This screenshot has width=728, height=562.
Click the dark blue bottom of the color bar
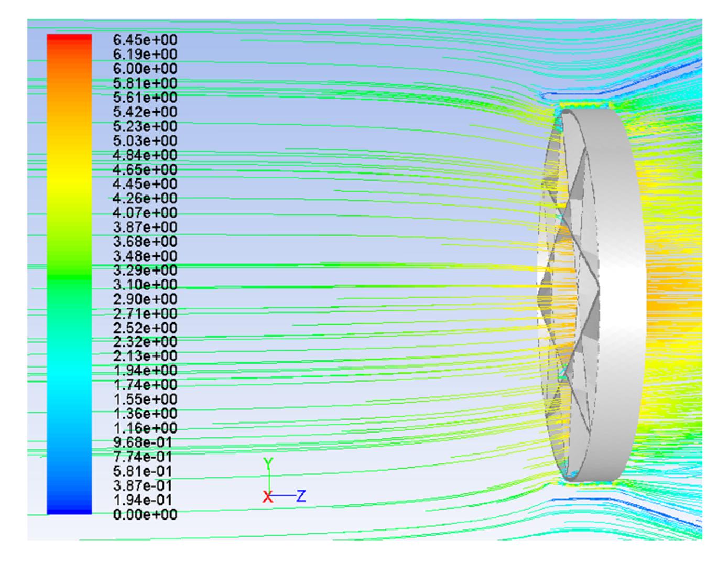point(69,509)
